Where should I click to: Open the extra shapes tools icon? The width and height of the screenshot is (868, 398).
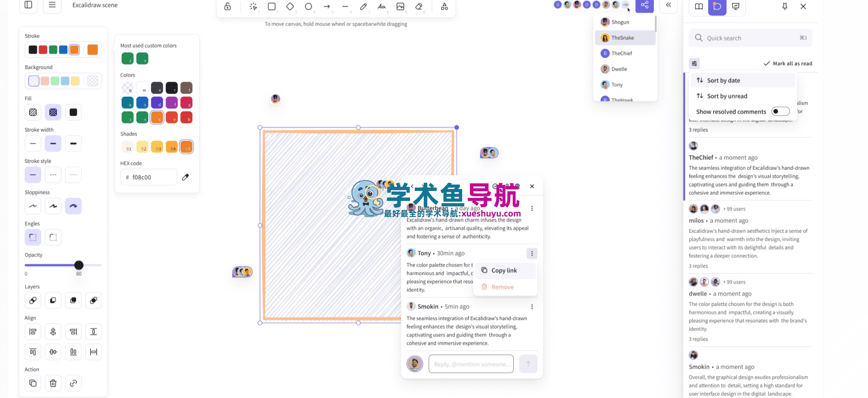[444, 6]
